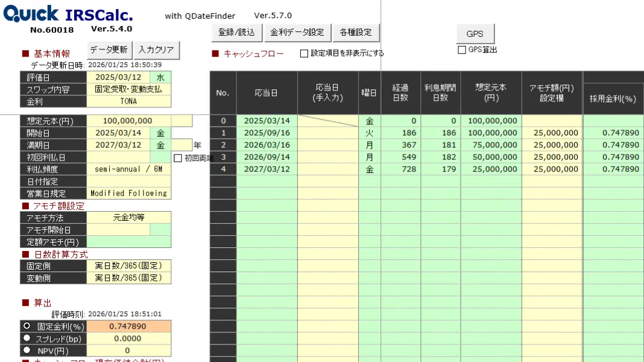Open 金利データ設定

pyautogui.click(x=297, y=33)
